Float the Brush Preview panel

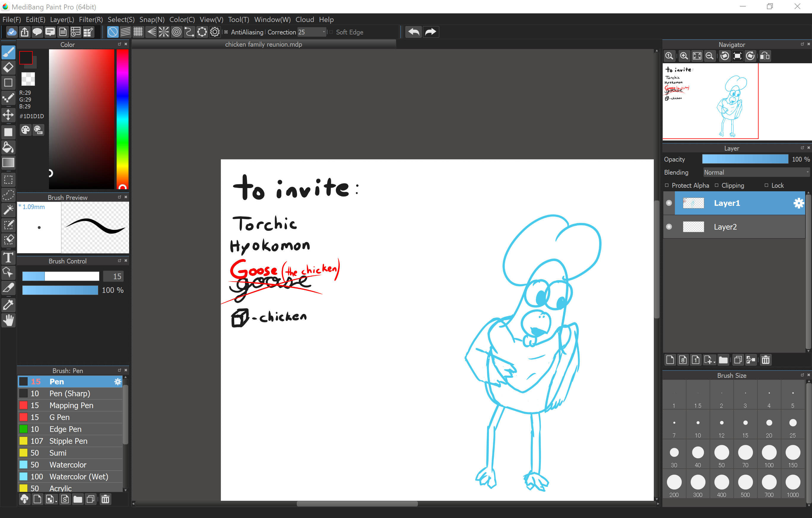[119, 197]
